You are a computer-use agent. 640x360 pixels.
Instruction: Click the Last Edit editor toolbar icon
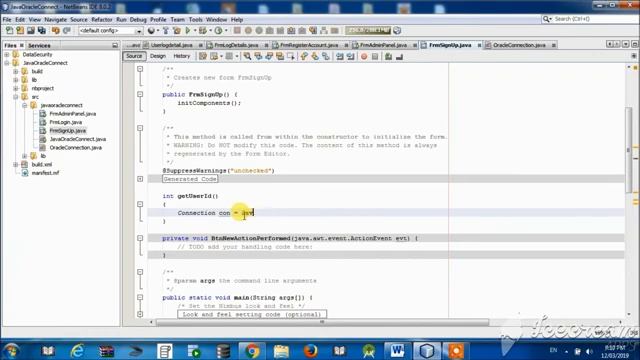coord(203,56)
